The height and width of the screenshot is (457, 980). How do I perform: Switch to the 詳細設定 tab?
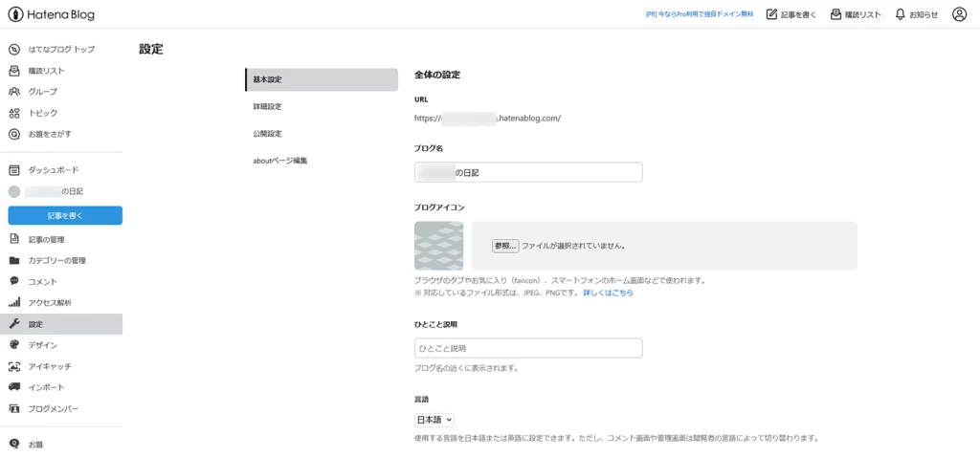(x=267, y=106)
